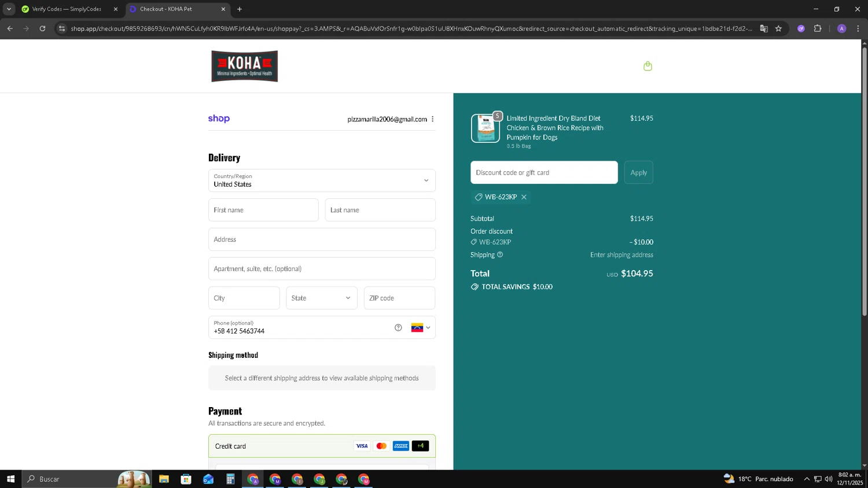The width and height of the screenshot is (868, 488).
Task: Click the American Express icon
Action: point(401,446)
